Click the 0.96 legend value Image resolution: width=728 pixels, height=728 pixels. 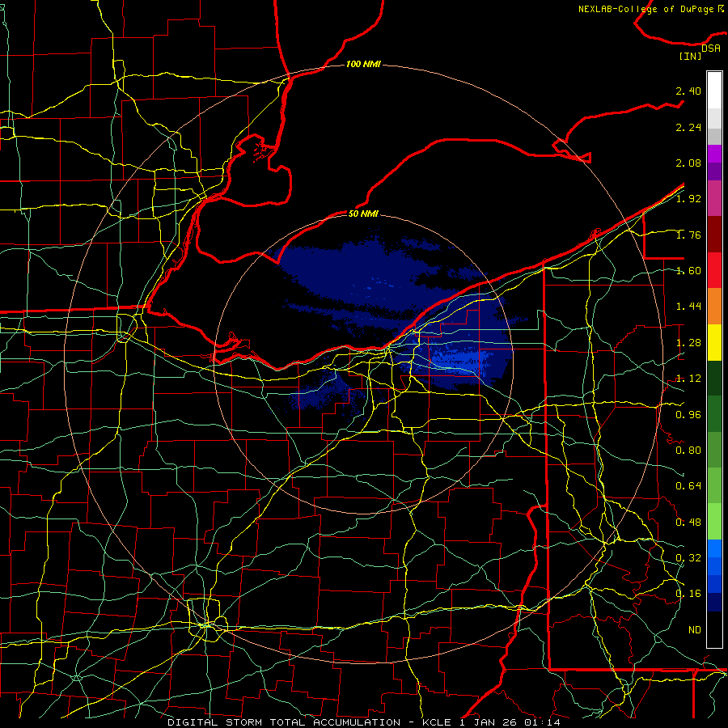click(688, 414)
